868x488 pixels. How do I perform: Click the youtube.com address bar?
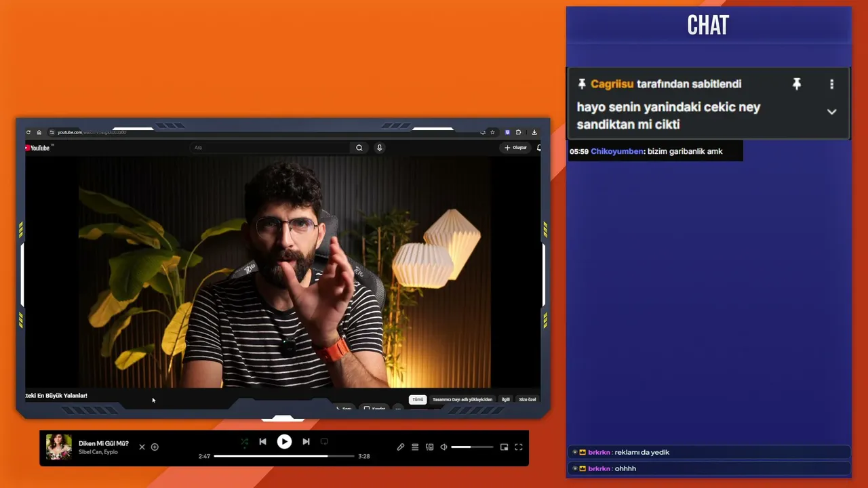click(264, 132)
